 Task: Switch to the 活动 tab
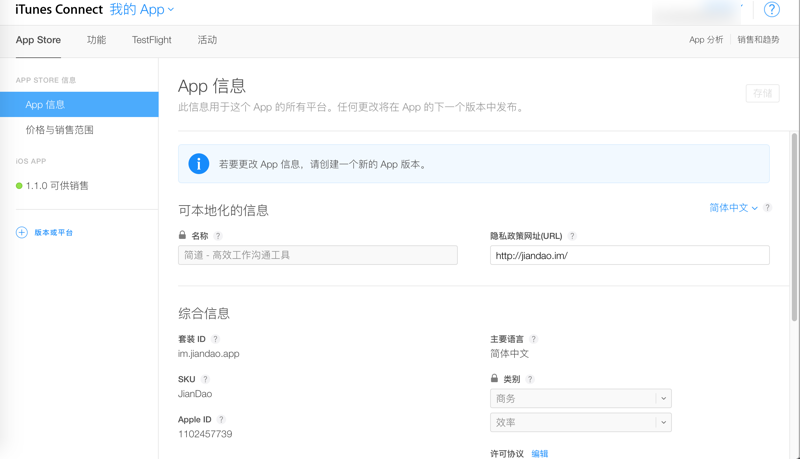207,40
